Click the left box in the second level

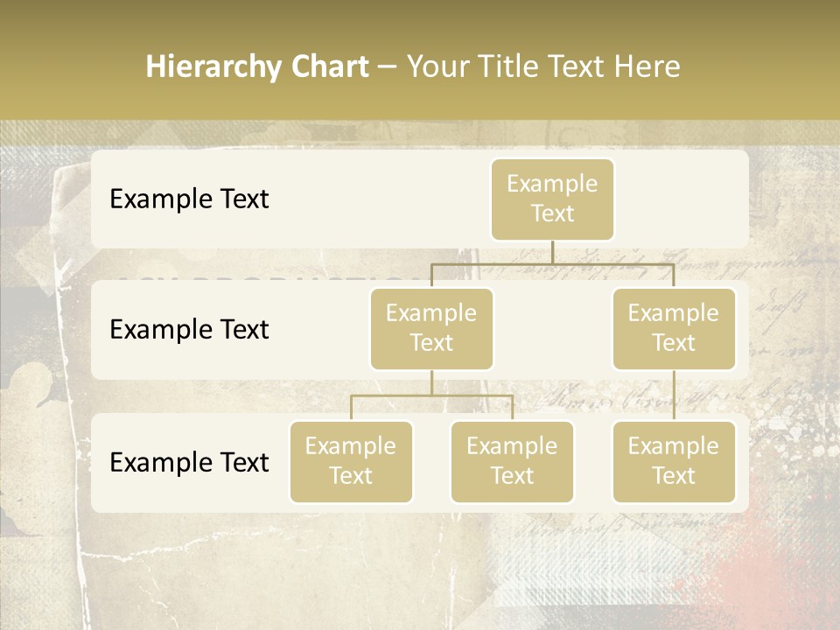tap(431, 329)
